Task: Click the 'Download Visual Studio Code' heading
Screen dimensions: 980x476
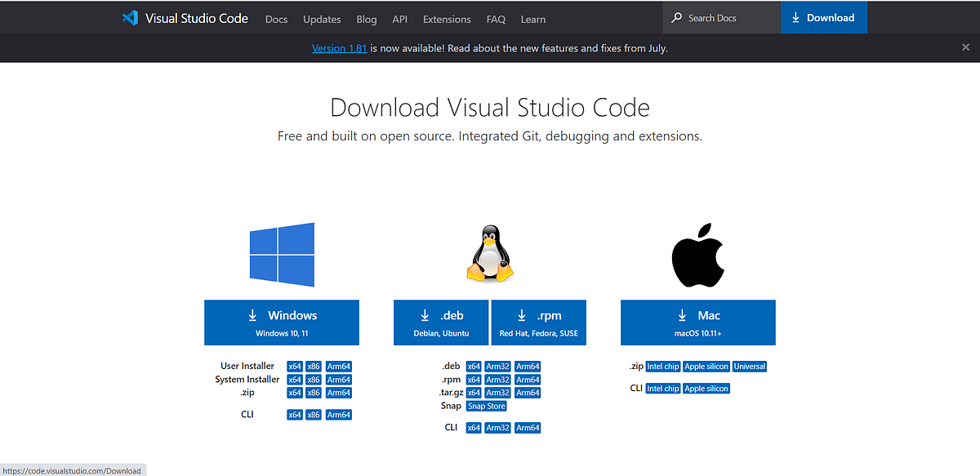Action: tap(490, 108)
